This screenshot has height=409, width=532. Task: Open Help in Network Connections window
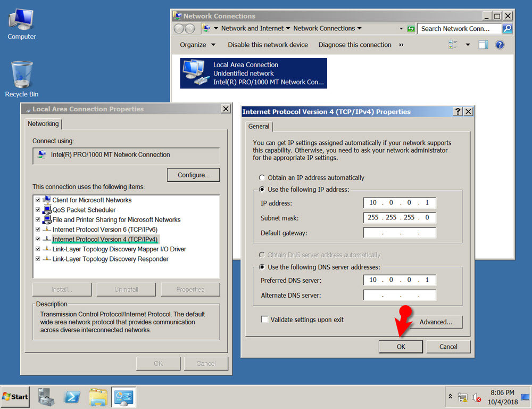coord(500,45)
